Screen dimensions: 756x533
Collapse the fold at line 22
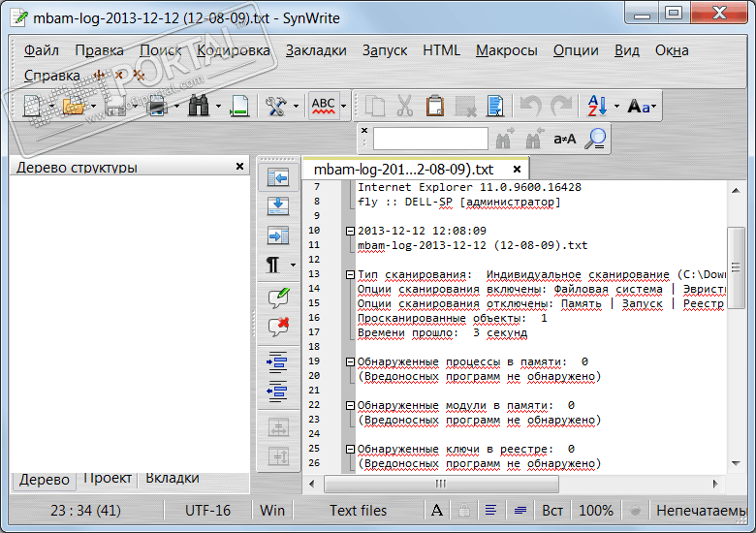tap(351, 406)
